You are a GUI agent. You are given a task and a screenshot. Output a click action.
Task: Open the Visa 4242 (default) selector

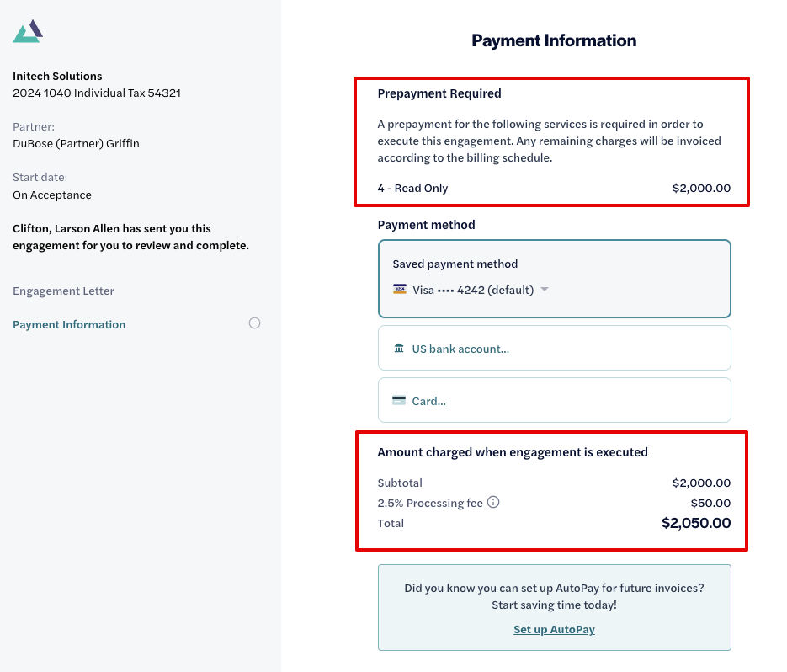(471, 290)
